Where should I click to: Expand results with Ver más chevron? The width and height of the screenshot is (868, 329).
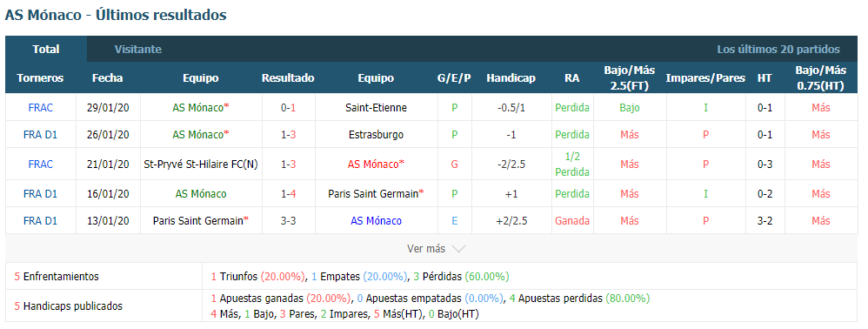[x=437, y=249]
